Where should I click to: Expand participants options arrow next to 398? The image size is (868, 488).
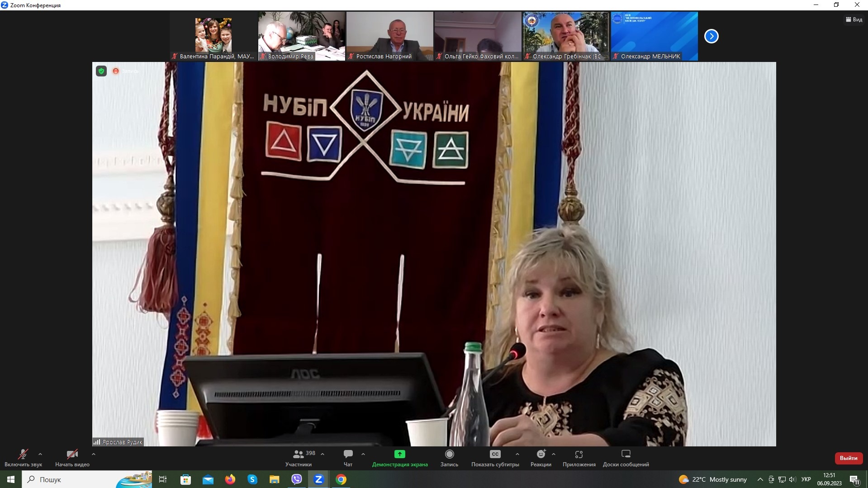pos(323,454)
